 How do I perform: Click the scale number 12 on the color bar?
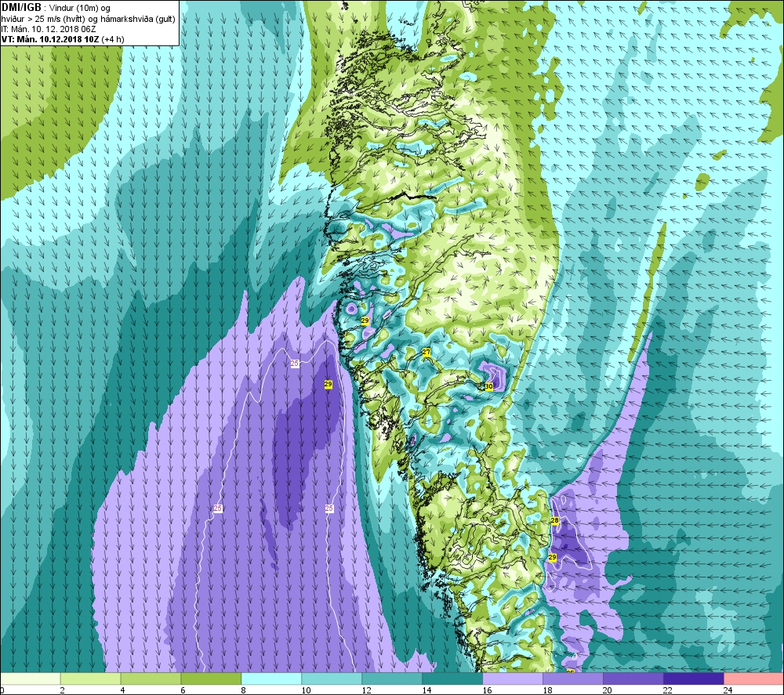point(366,690)
